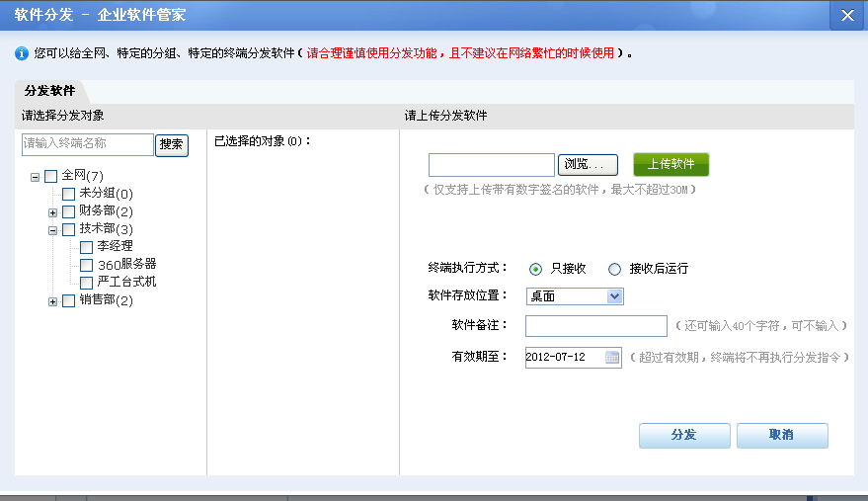
Task: Expand the 财务部(2) tree node
Action: coord(53,211)
